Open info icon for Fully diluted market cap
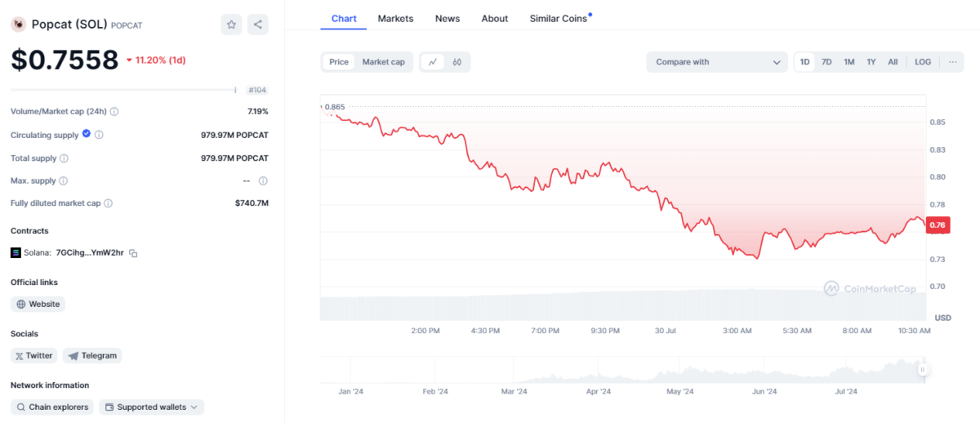This screenshot has height=423, width=980. coord(108,203)
